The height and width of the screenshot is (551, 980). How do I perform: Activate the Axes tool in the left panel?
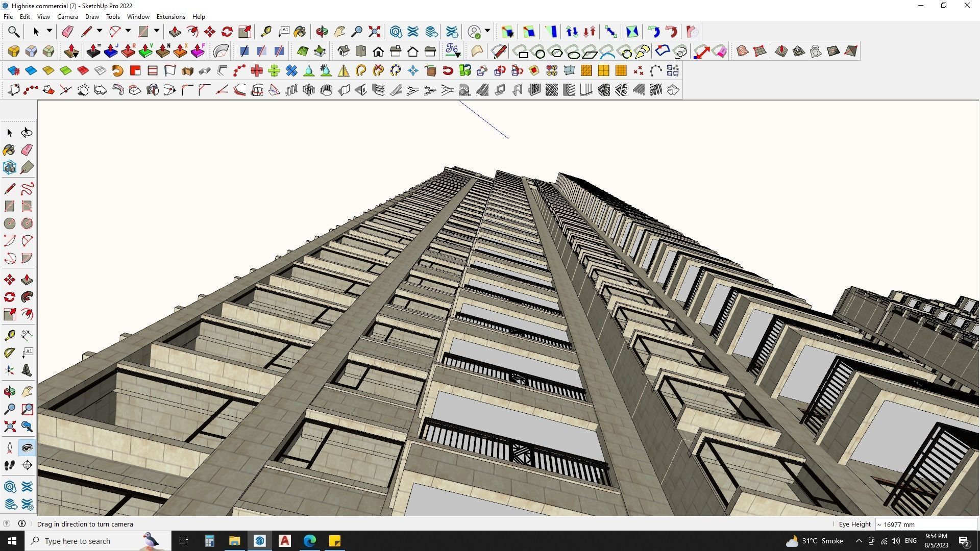point(10,370)
